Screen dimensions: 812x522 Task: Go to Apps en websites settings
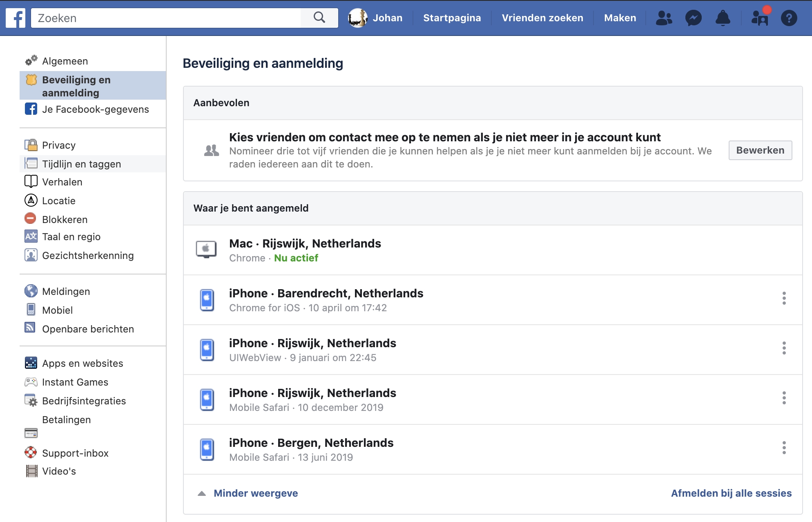point(83,364)
